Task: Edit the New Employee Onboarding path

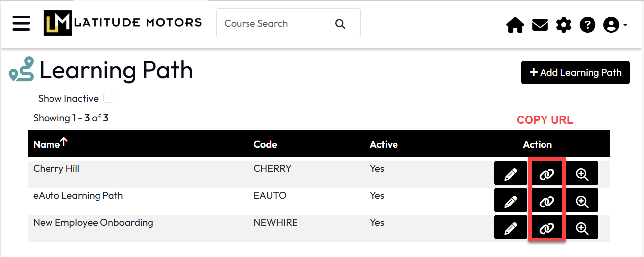Action: coord(510,228)
